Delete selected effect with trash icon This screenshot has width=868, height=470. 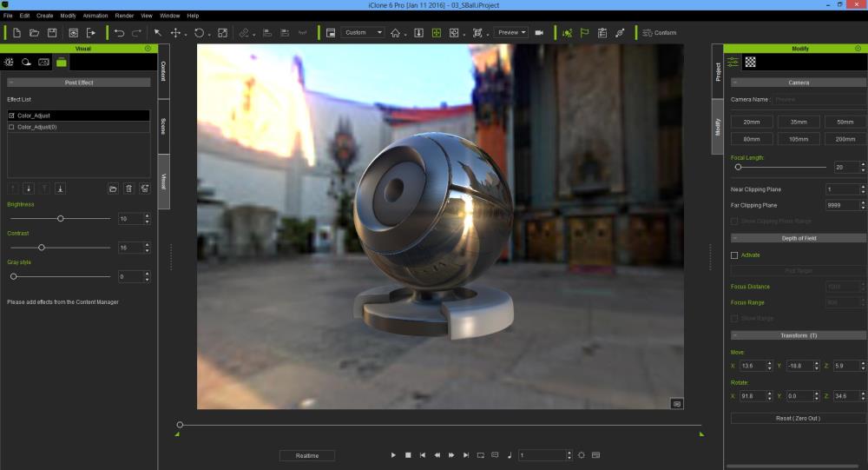tap(128, 189)
